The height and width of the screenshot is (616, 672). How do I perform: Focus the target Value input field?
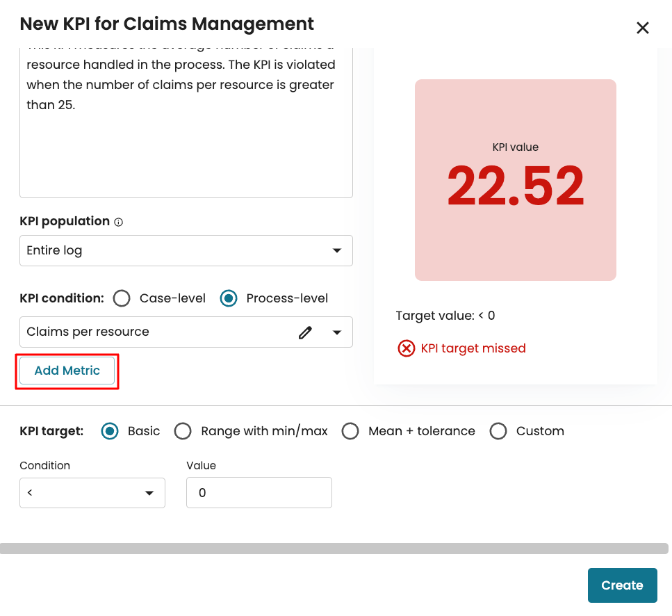click(x=259, y=493)
